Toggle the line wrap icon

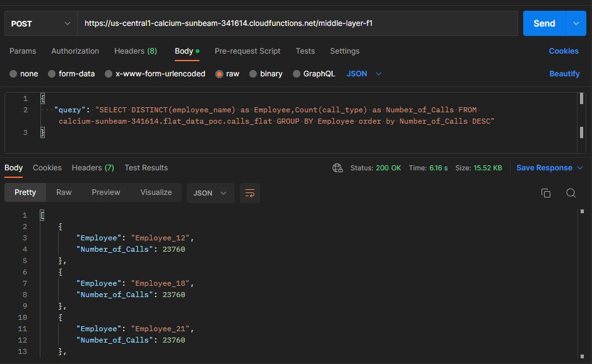[249, 193]
